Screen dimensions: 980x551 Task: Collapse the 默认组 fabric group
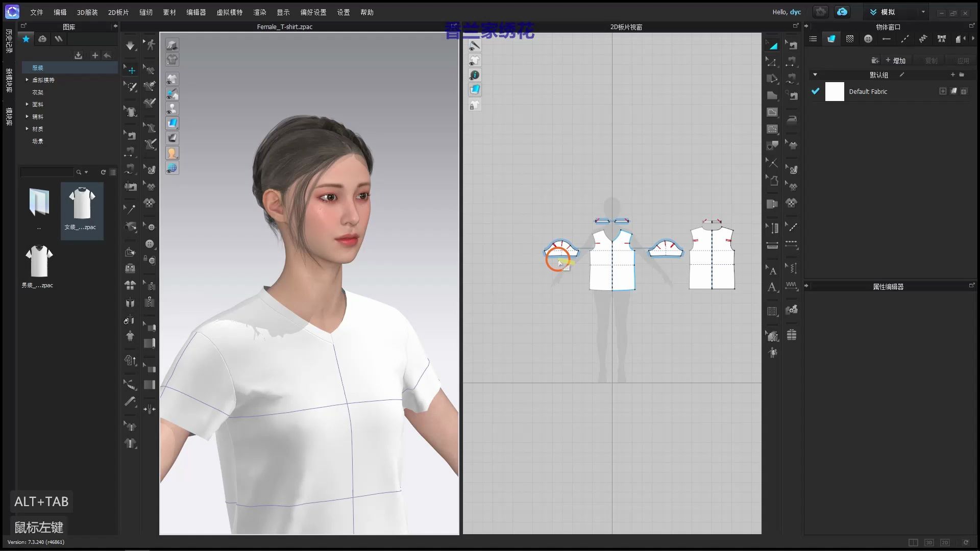click(x=815, y=74)
